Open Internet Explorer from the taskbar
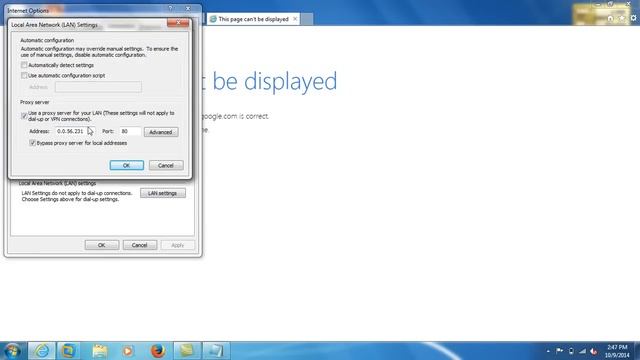This screenshot has height=360, width=640. pyautogui.click(x=41, y=351)
